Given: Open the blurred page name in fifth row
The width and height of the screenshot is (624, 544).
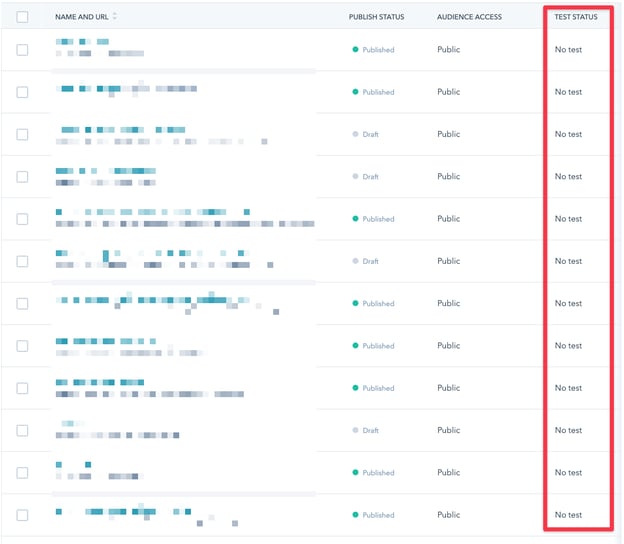Looking at the screenshot, I should point(150,212).
